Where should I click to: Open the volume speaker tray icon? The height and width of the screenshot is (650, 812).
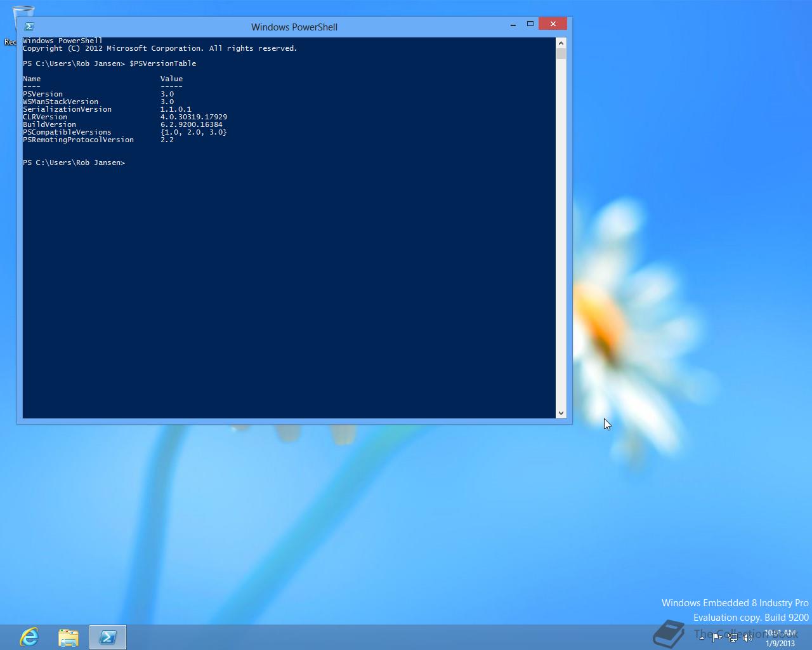pos(748,637)
